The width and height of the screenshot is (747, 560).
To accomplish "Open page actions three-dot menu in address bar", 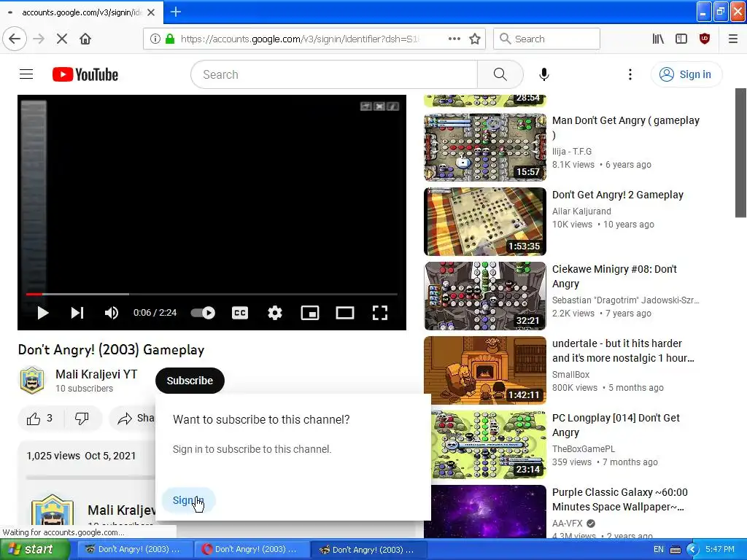I will pyautogui.click(x=454, y=39).
